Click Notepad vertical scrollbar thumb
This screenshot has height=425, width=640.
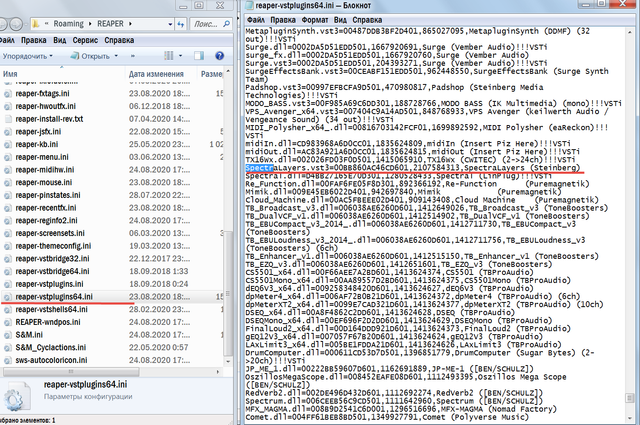[x=630, y=398]
